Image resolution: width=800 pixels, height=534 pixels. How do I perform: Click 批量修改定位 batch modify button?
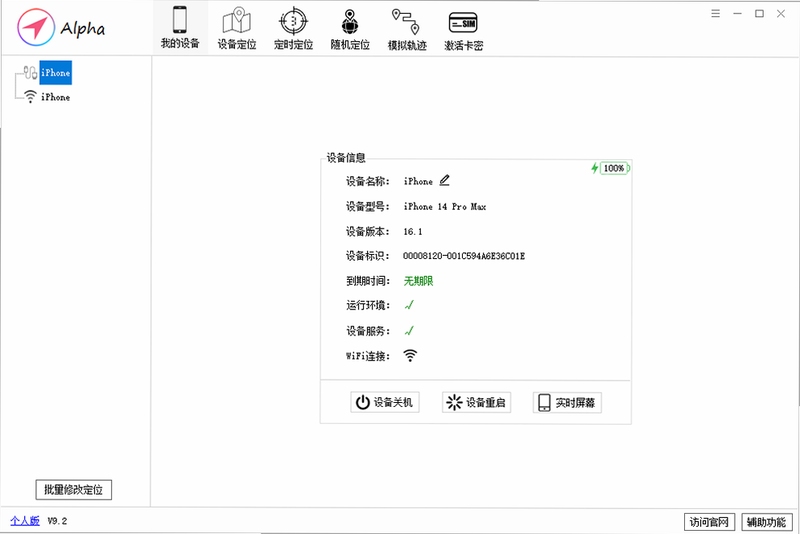pyautogui.click(x=73, y=490)
